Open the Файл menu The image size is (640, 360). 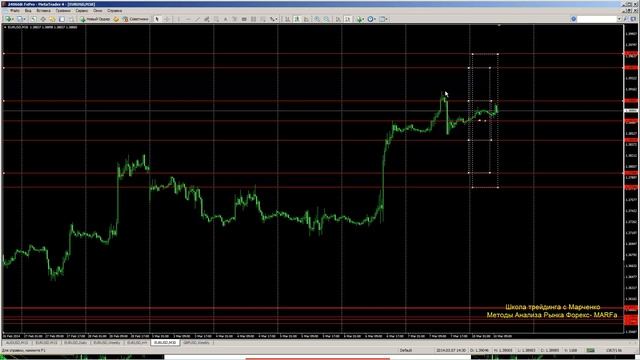click(15, 11)
